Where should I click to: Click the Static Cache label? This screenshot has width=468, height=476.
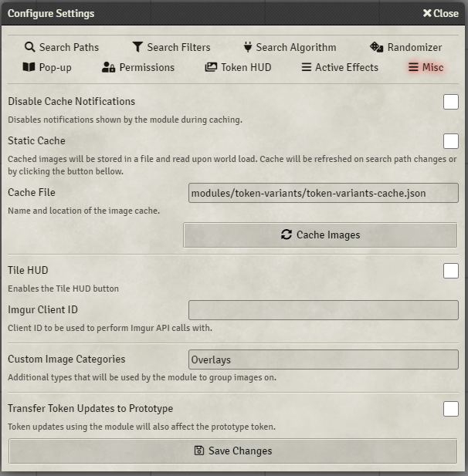point(36,141)
